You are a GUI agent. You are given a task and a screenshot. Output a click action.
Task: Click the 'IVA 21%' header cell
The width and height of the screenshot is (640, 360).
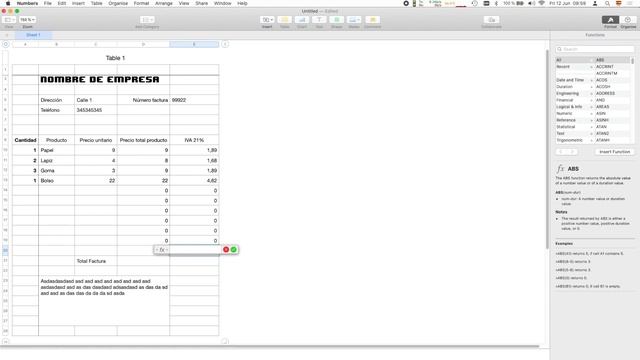pos(194,140)
